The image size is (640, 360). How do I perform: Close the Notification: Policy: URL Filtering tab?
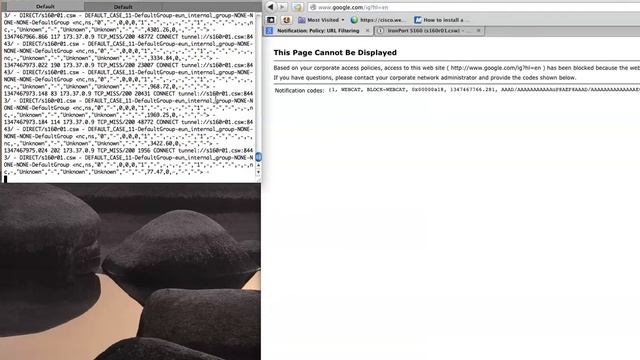point(367,31)
